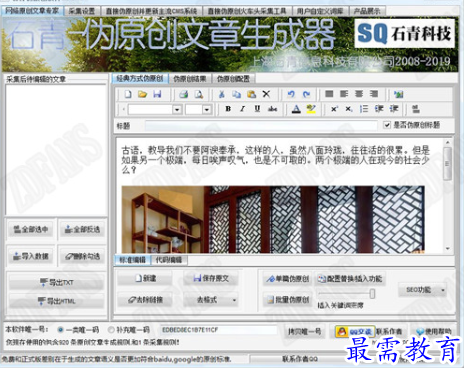This screenshot has height=381, width=468.
Task: Click the Open folder icon in editor toolbar
Action: coord(143,94)
